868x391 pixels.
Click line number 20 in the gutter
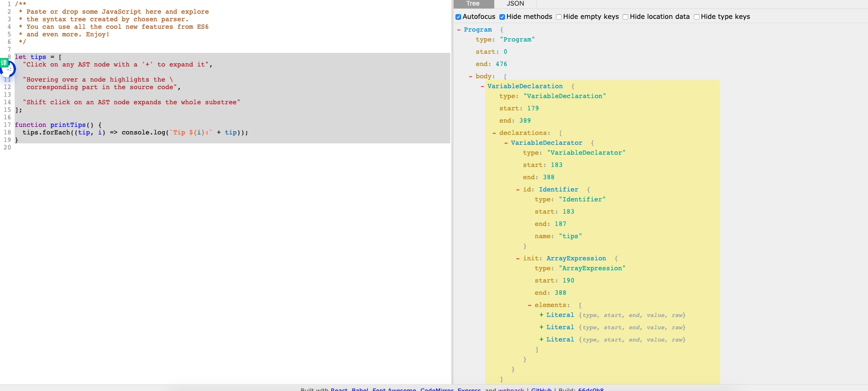[x=7, y=148]
